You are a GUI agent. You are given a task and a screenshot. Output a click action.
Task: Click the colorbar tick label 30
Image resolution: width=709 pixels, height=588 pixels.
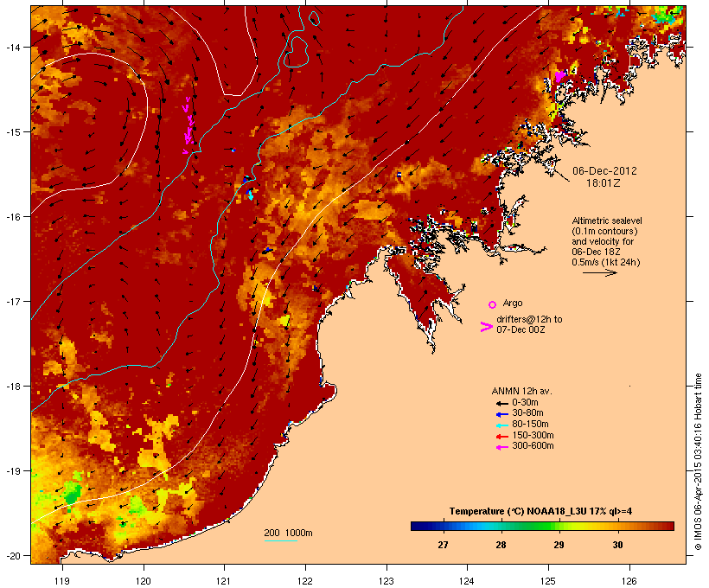[x=617, y=545]
